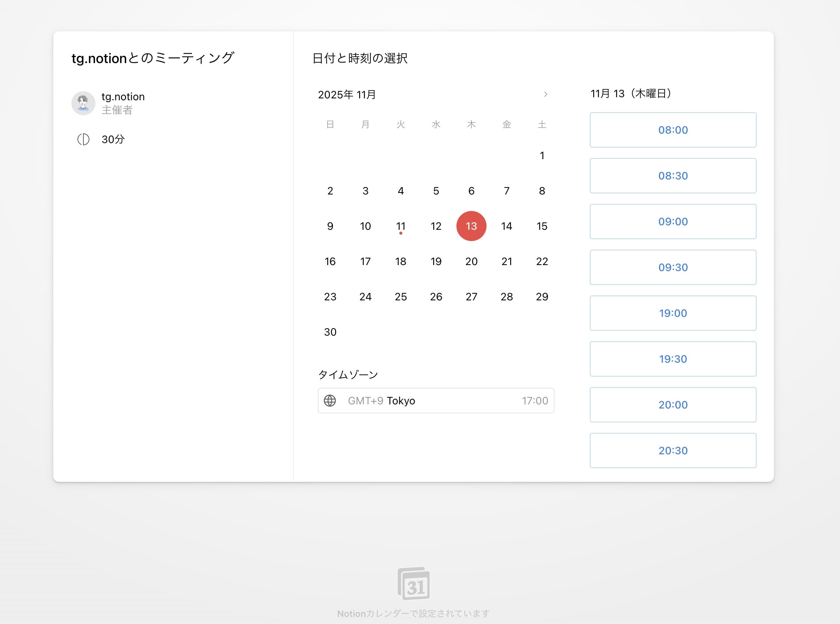Click the host avatar photo of tg.notion

(x=83, y=102)
